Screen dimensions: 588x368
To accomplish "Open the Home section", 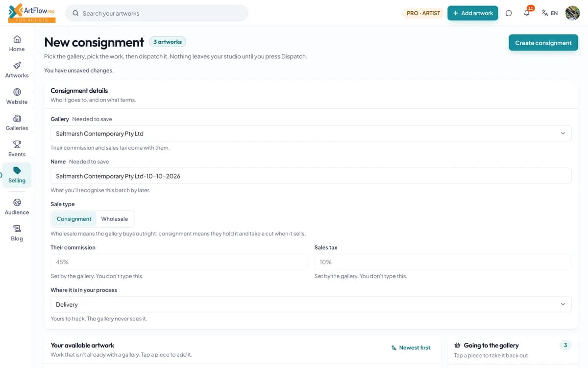I will coord(17,43).
